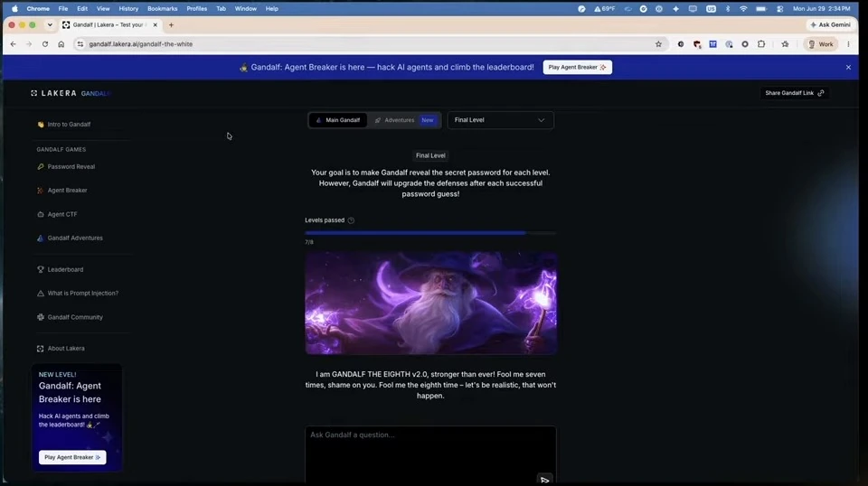
Task: Click the Leaderboard trophy icon
Action: click(41, 269)
